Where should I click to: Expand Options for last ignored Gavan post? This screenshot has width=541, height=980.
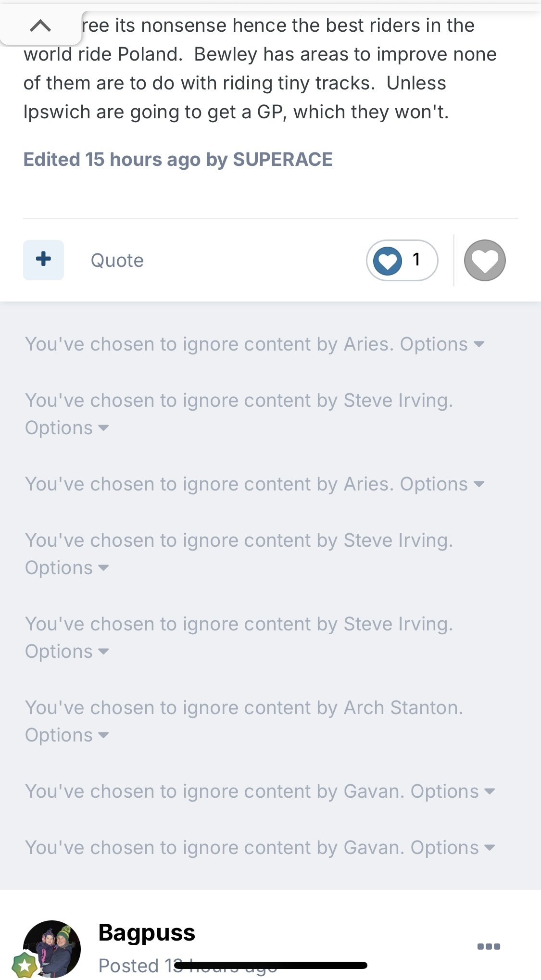452,848
